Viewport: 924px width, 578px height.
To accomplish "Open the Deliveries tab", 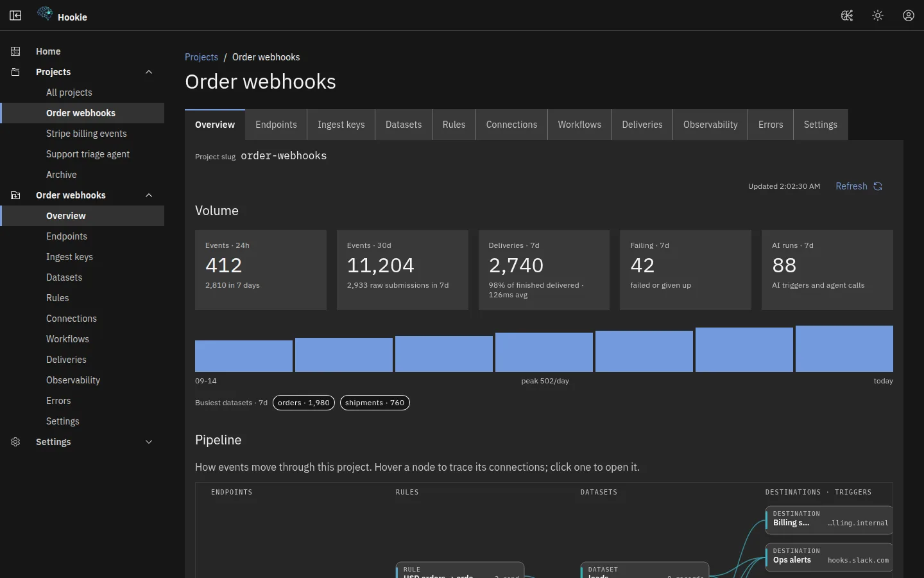I will click(642, 125).
